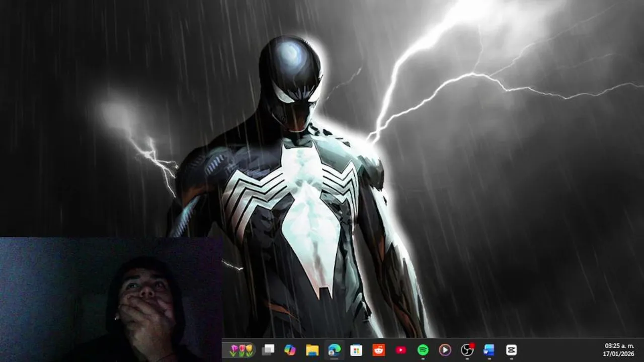Viewport: 644px width, 362px height.
Task: Open the media player play-button icon
Action: 445,350
